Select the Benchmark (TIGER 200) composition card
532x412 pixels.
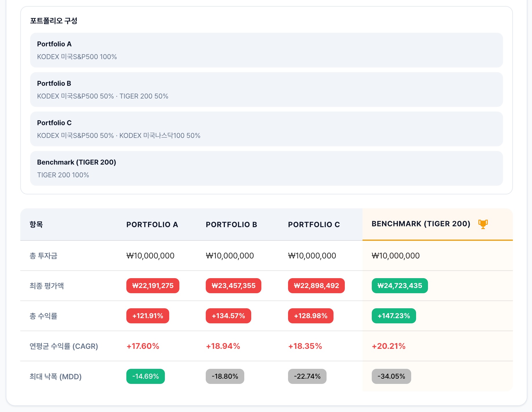point(266,168)
